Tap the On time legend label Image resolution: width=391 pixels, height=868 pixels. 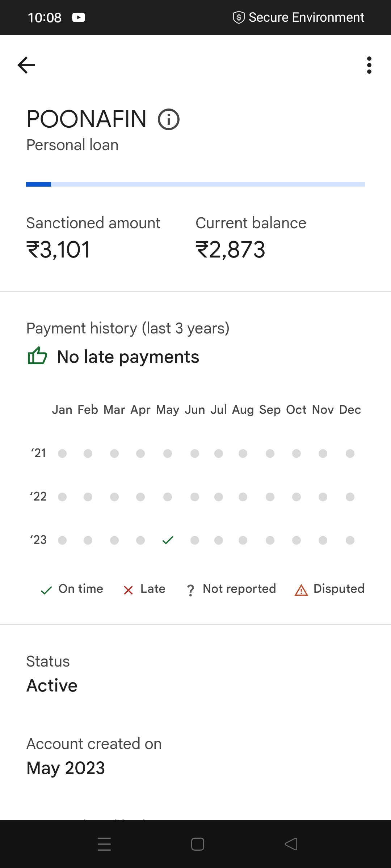pos(81,589)
